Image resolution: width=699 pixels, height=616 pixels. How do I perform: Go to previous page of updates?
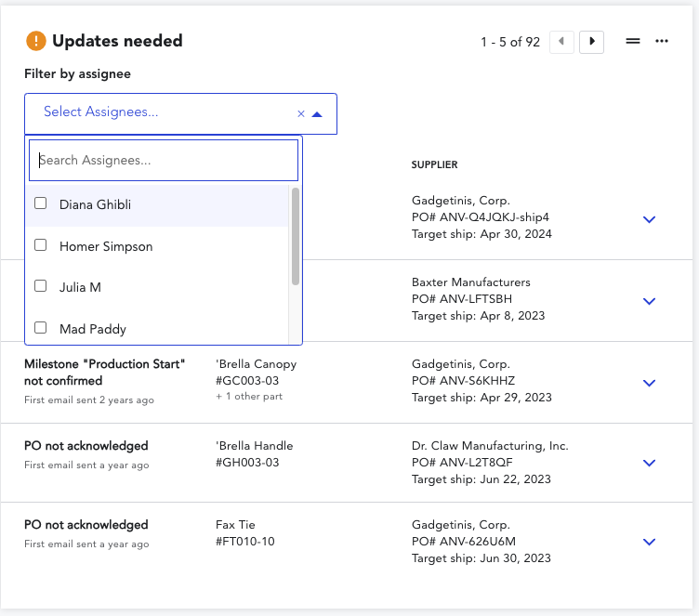tap(561, 42)
